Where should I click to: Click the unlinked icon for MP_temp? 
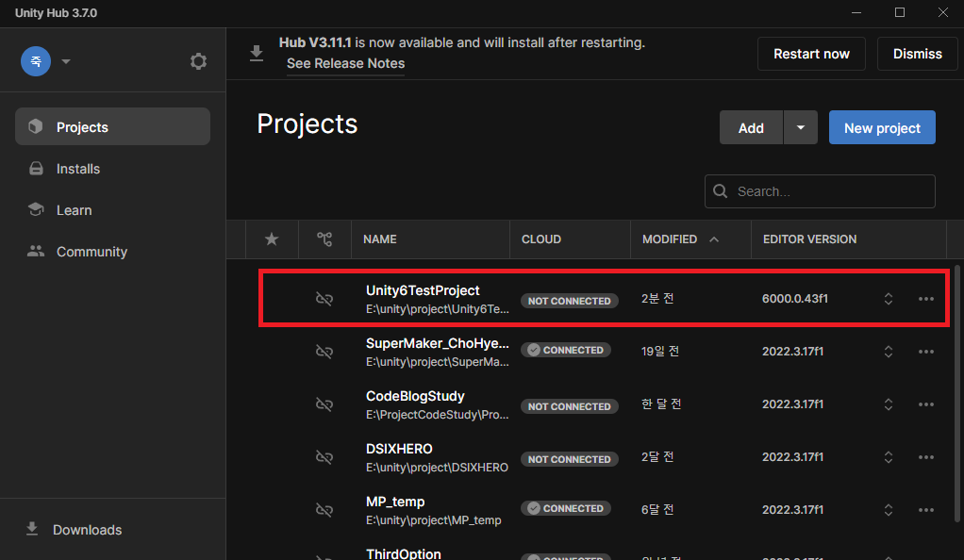point(324,510)
